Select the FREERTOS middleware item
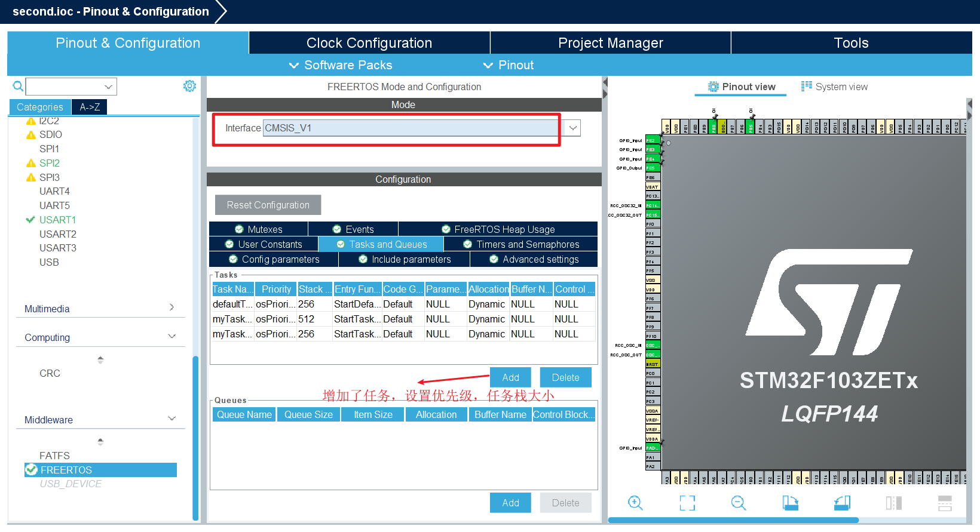Screen dimensions: 980x532 coord(100,470)
